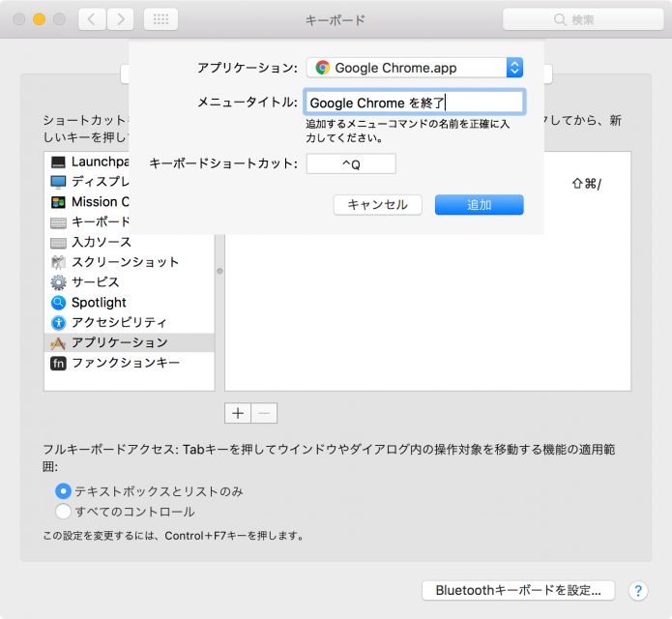Select Launchpad row icon in sidebar

58,162
